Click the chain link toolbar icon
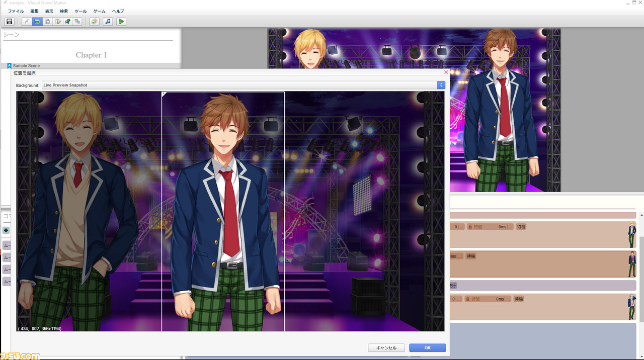 (77, 22)
